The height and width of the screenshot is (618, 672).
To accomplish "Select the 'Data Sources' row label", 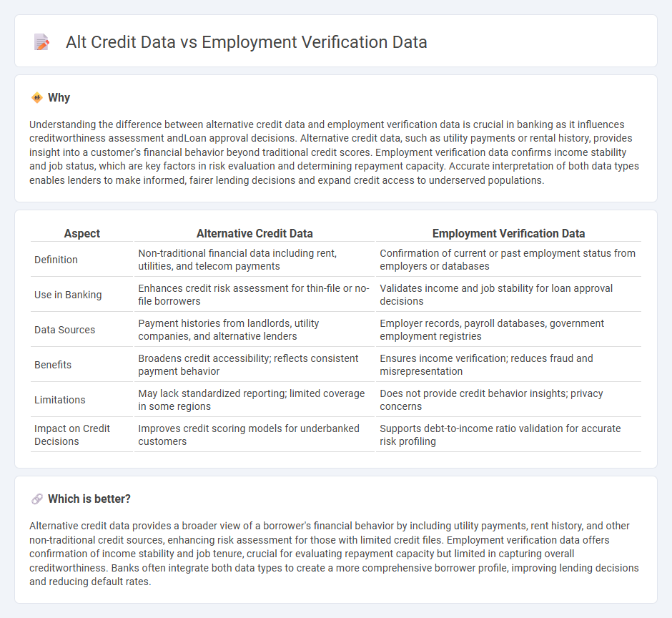I will point(65,330).
